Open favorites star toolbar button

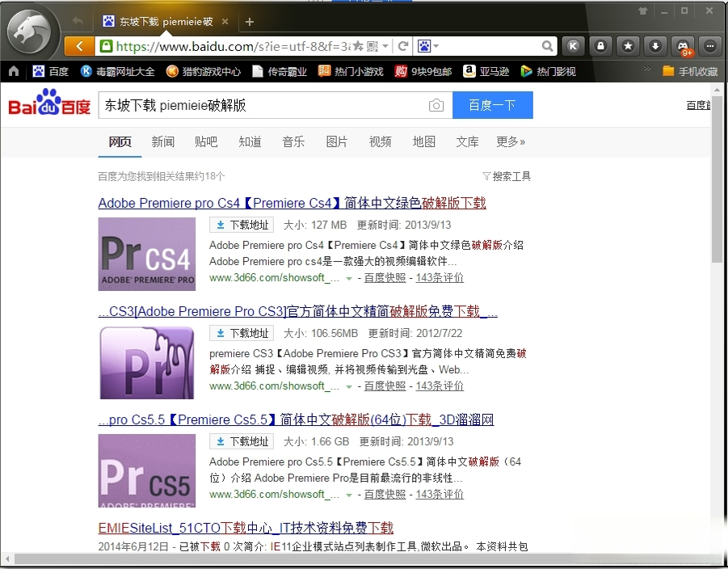pos(628,46)
